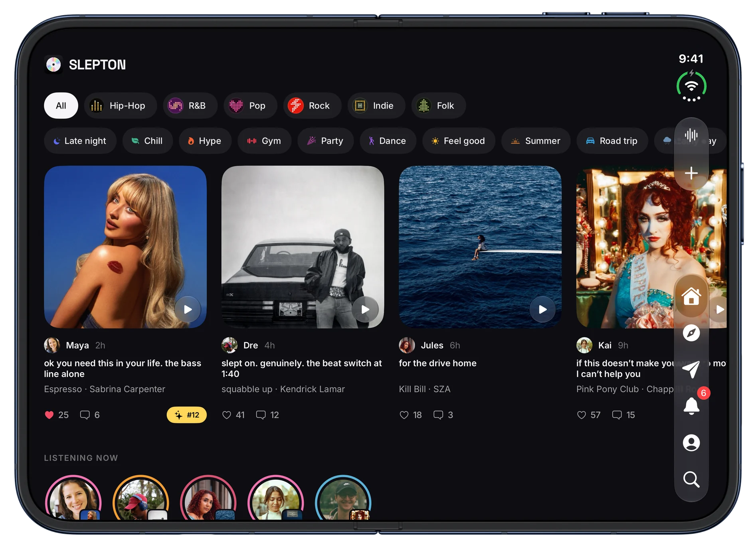Select the Rock genre filter
Image resolution: width=756 pixels, height=549 pixels.
click(312, 106)
